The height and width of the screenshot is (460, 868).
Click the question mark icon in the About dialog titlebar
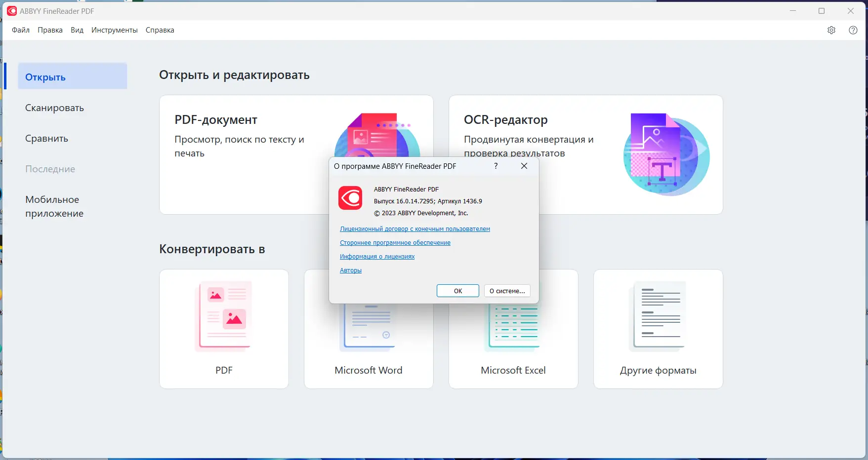coord(496,166)
